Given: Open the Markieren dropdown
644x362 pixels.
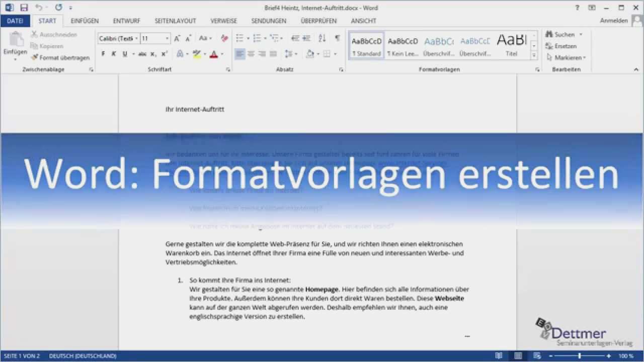Looking at the screenshot, I should [566, 58].
